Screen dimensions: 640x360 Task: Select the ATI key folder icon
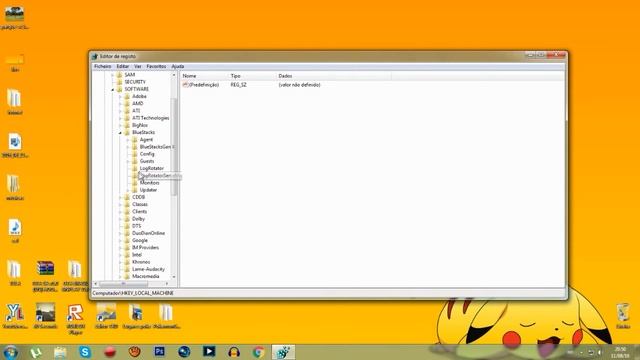(x=127, y=111)
